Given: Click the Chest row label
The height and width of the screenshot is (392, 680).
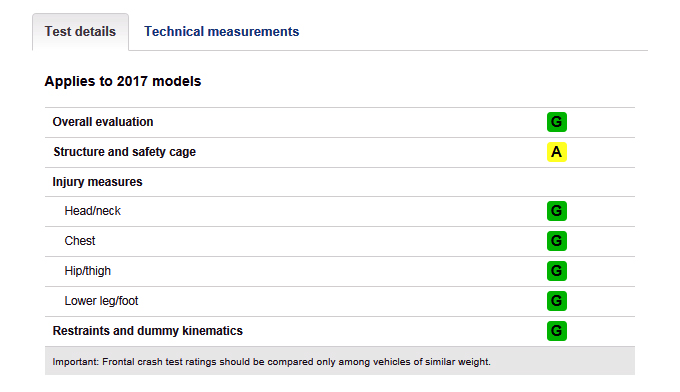Looking at the screenshot, I should tap(80, 241).
